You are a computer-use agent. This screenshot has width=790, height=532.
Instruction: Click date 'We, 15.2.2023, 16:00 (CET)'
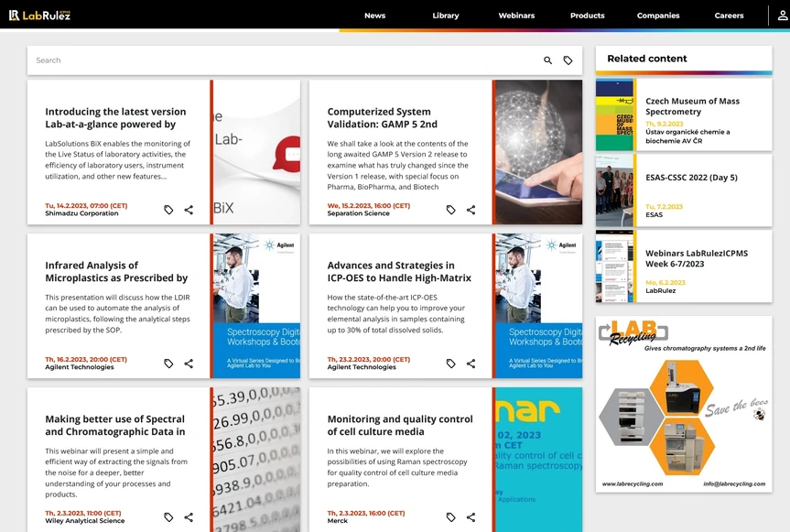coord(369,205)
